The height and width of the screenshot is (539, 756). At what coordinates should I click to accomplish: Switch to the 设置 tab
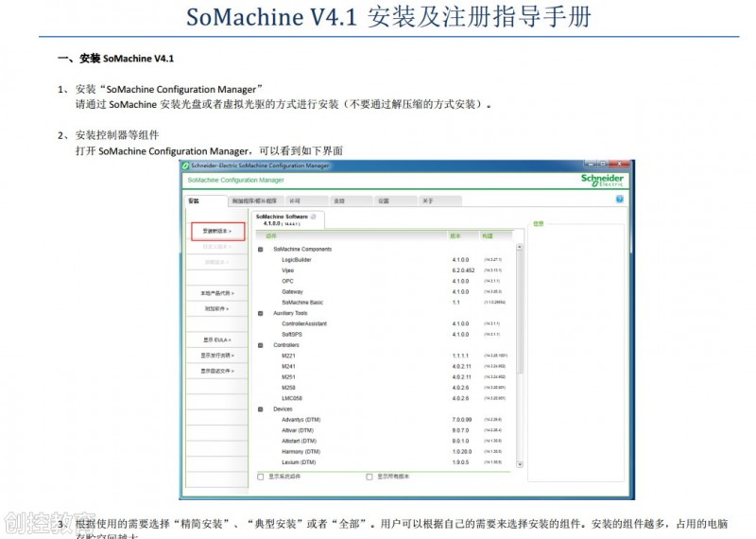[395, 200]
